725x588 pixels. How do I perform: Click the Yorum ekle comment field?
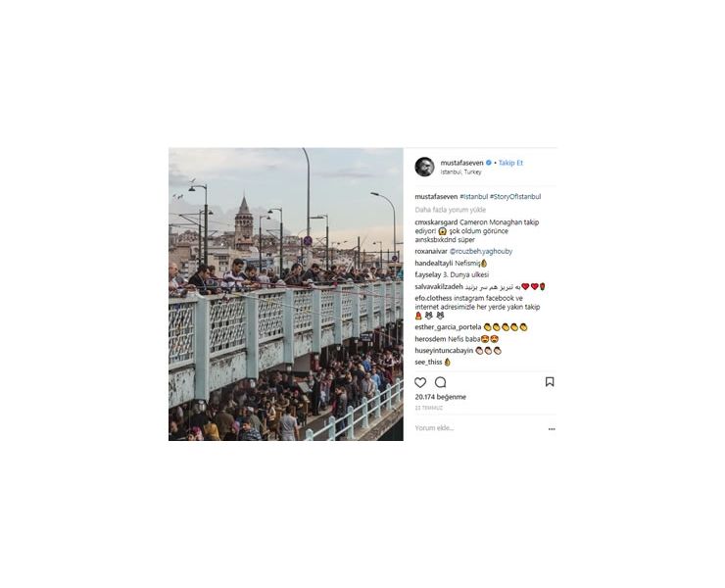[x=478, y=428]
